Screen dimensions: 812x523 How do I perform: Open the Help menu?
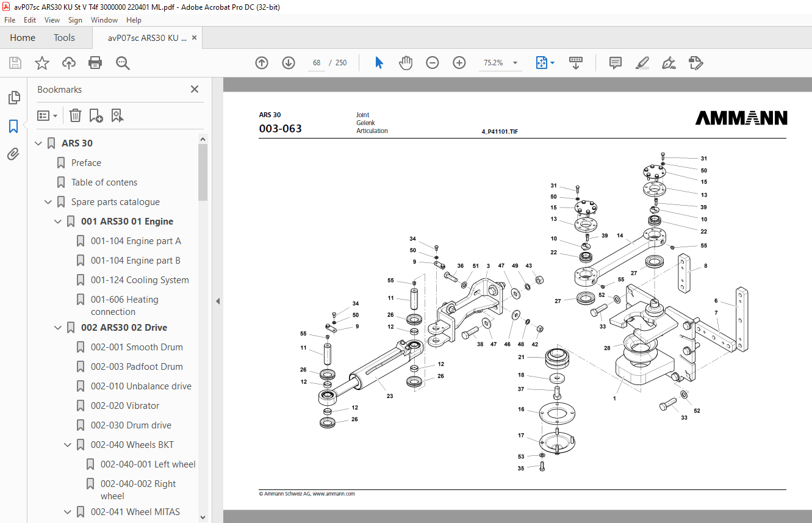pos(134,20)
